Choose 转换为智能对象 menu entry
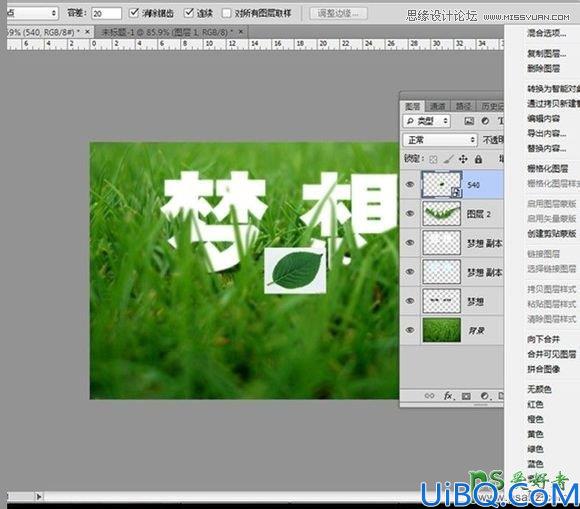The width and height of the screenshot is (580, 509). (x=553, y=89)
